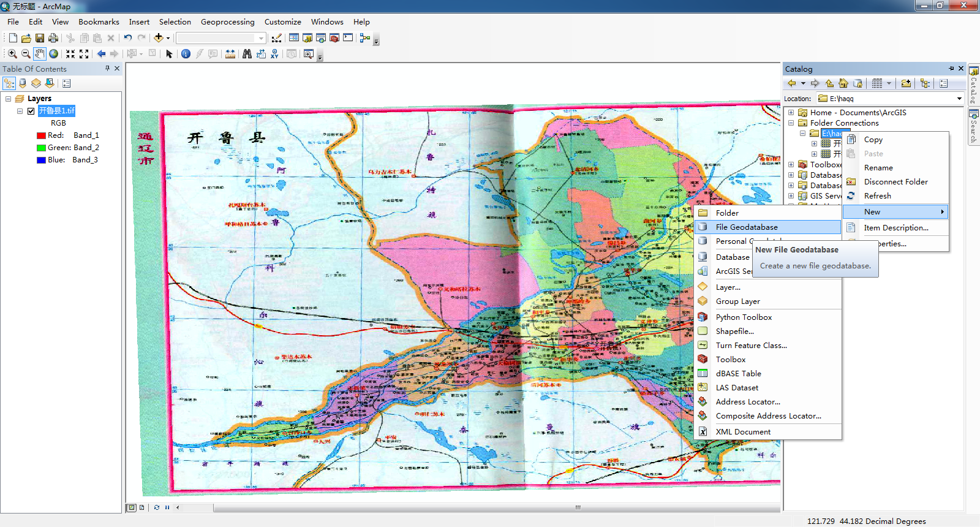Expand the Toolboxes catalog node

pos(791,164)
